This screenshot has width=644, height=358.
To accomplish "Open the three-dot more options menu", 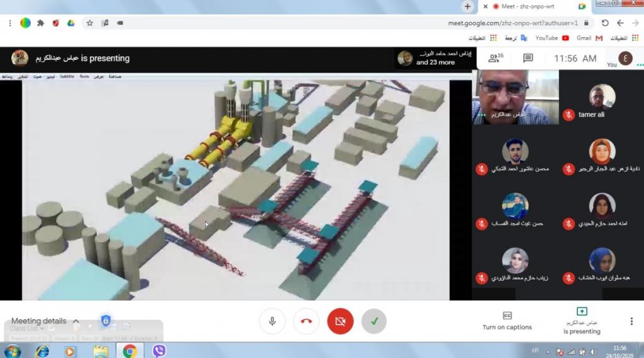I will (631, 321).
